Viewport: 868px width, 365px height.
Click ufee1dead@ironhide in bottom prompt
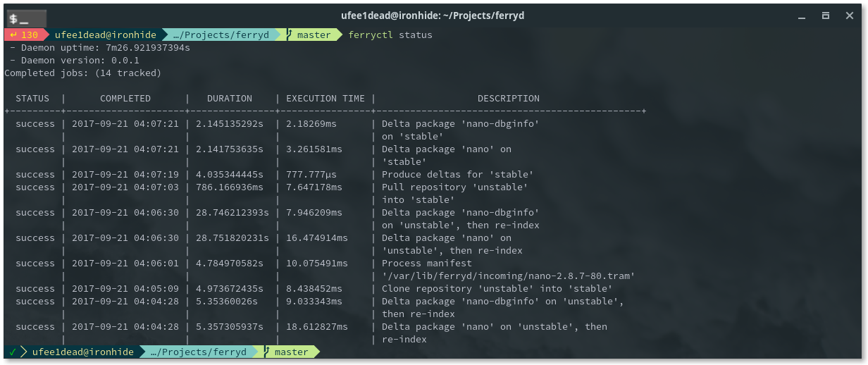(83, 352)
